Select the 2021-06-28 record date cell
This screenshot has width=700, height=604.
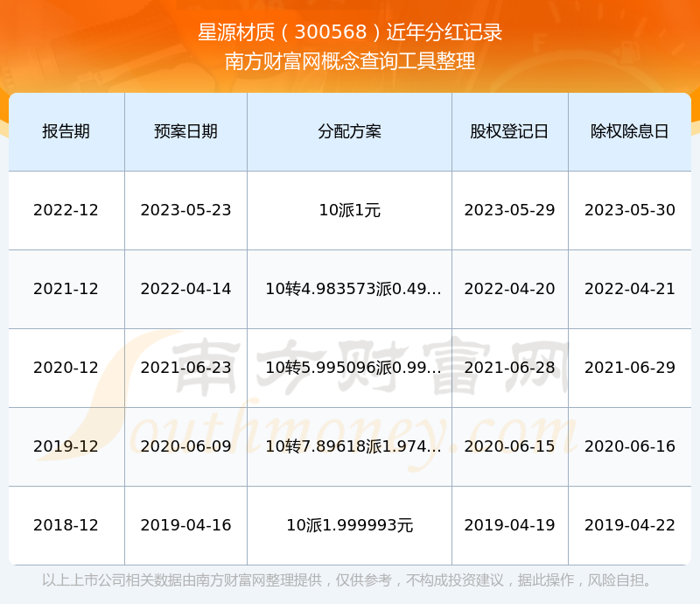(509, 368)
